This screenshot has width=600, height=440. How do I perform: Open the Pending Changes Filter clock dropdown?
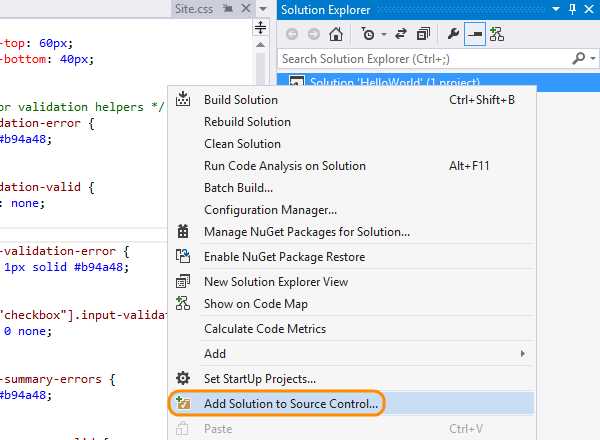click(371, 34)
